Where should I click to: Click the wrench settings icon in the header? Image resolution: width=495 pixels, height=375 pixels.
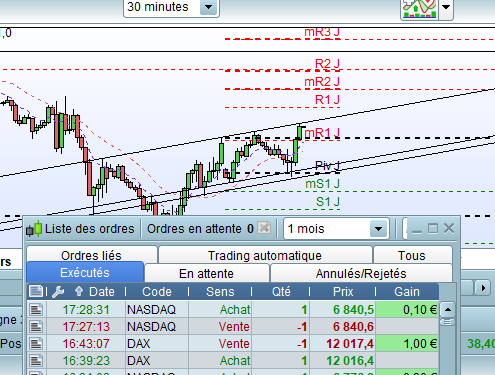click(58, 292)
